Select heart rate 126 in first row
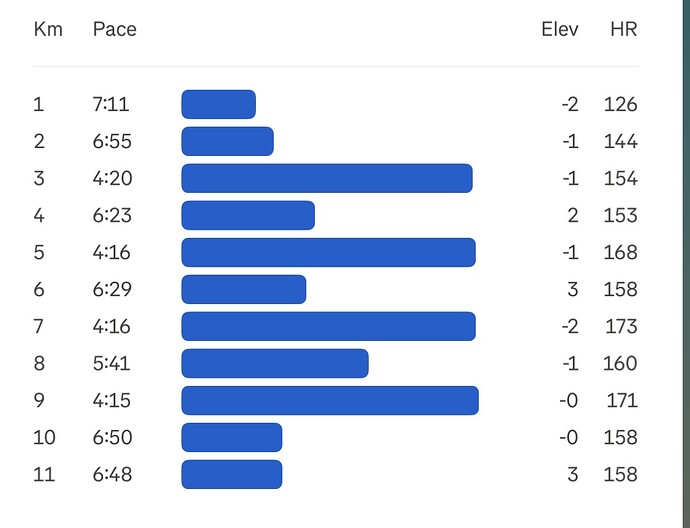The height and width of the screenshot is (528, 690). 620,104
